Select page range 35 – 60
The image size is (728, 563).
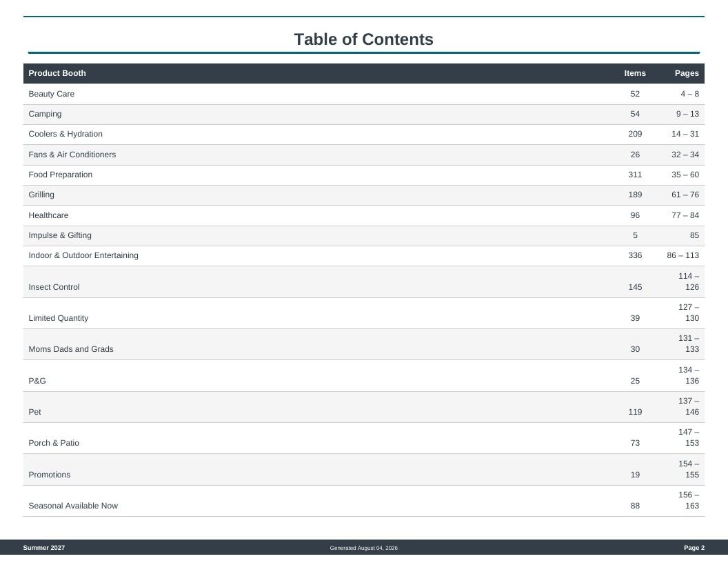click(685, 175)
